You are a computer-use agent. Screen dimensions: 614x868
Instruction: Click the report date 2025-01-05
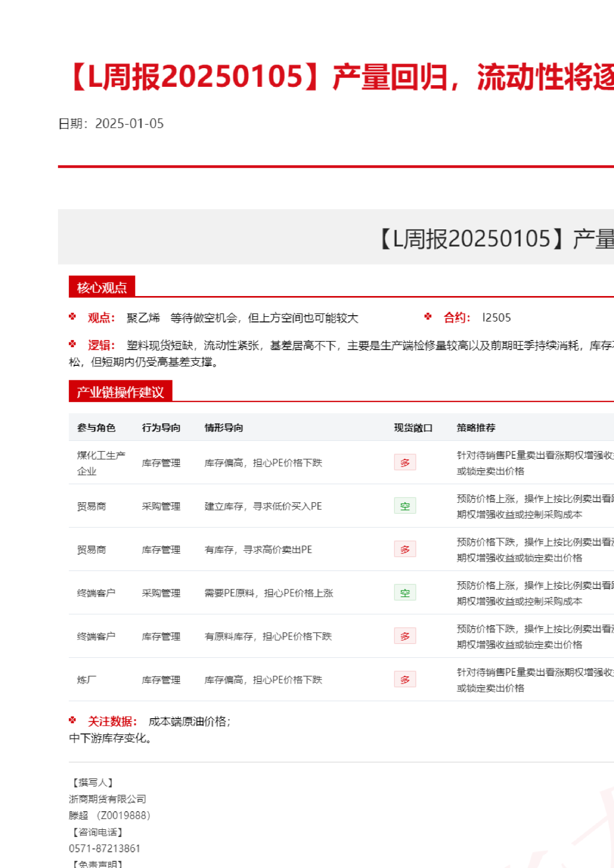pyautogui.click(x=129, y=124)
